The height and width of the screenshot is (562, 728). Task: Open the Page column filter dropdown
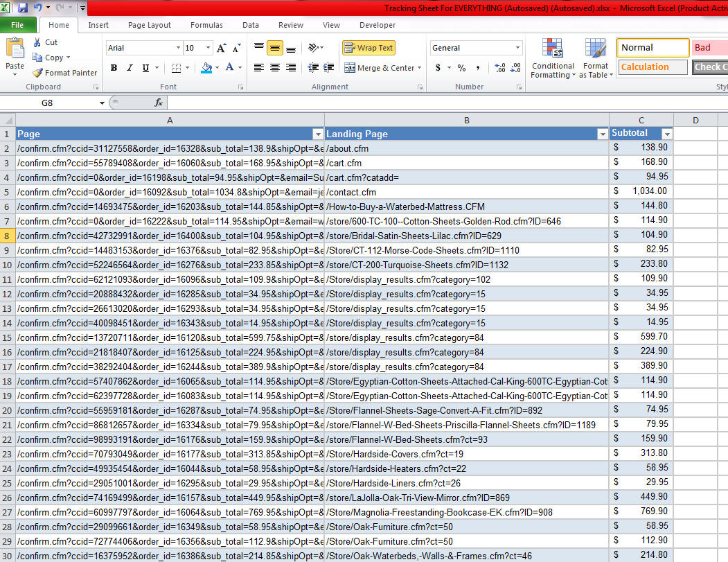(318, 134)
